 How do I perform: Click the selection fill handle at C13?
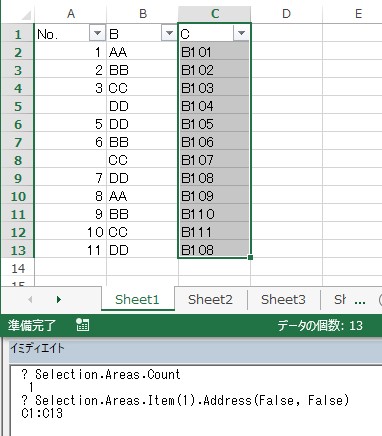tap(251, 257)
